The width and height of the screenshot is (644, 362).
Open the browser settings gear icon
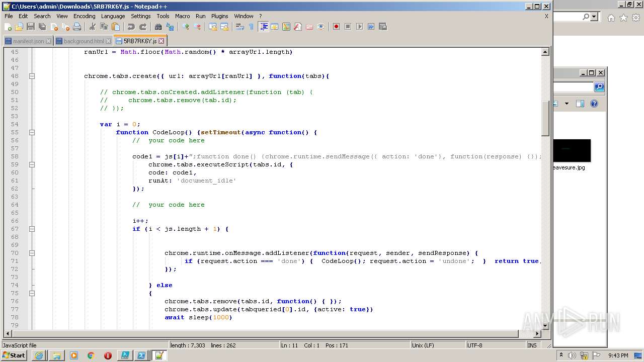tap(636, 18)
